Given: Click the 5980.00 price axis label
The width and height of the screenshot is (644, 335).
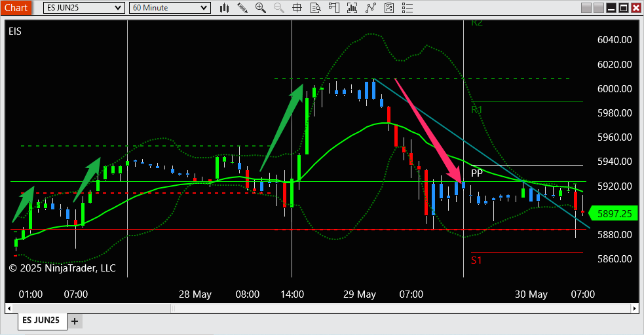Looking at the screenshot, I should point(615,113).
